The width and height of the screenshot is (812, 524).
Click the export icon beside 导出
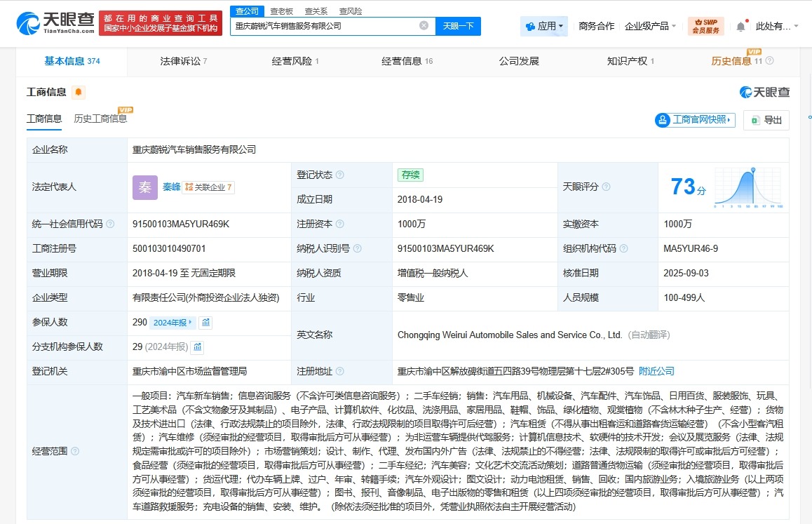click(x=755, y=120)
